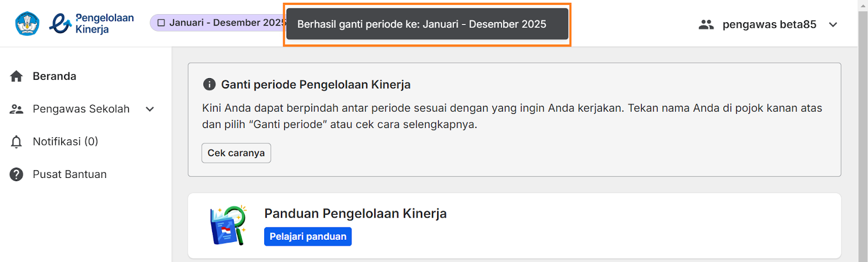Screen dimensions: 868x262
Task: Click the Cek caranya button
Action: 236,153
